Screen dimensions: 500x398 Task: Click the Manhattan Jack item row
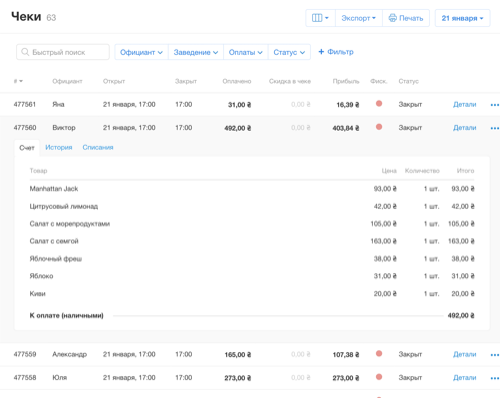click(x=252, y=189)
